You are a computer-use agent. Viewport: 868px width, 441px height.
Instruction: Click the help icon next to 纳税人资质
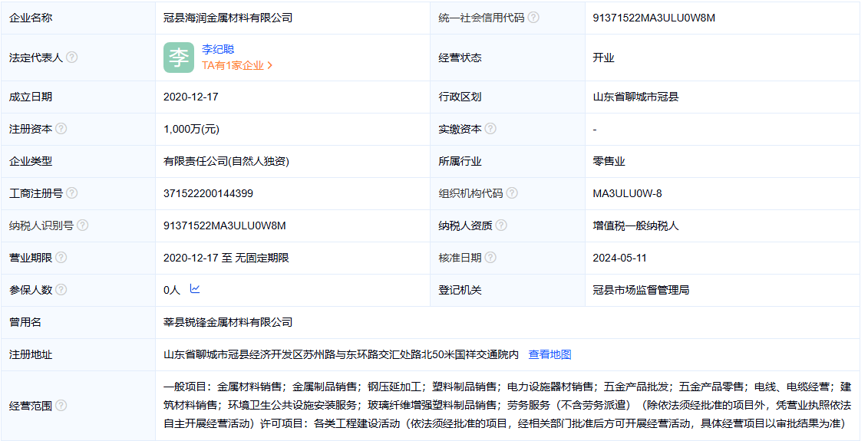501,225
